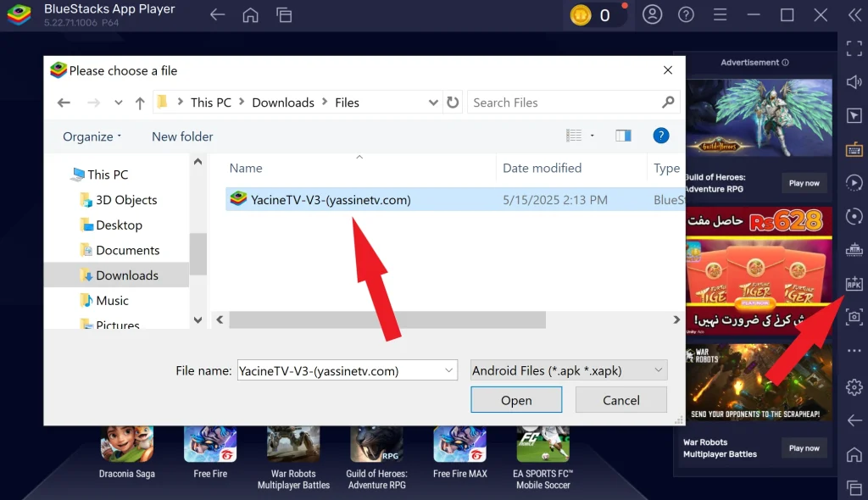The height and width of the screenshot is (500, 868).
Task: Open more options three dots in sidebar
Action: pyautogui.click(x=854, y=351)
